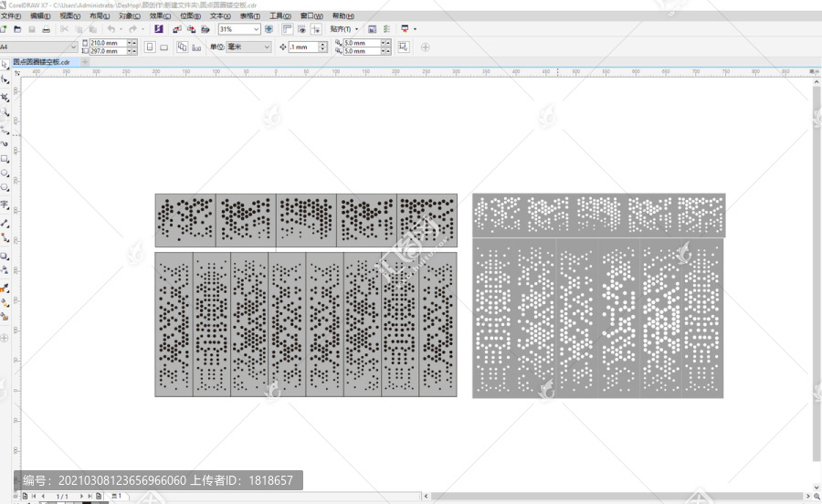Viewport: 822px width, 504px height.
Task: Select portrait page orientation
Action: pyautogui.click(x=150, y=47)
